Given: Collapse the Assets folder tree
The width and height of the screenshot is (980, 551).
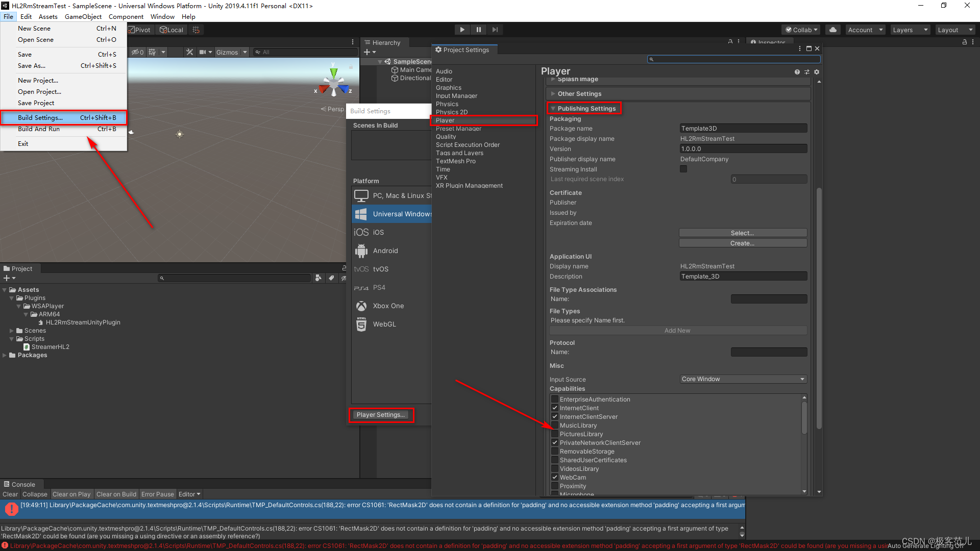Looking at the screenshot, I should 5,290.
